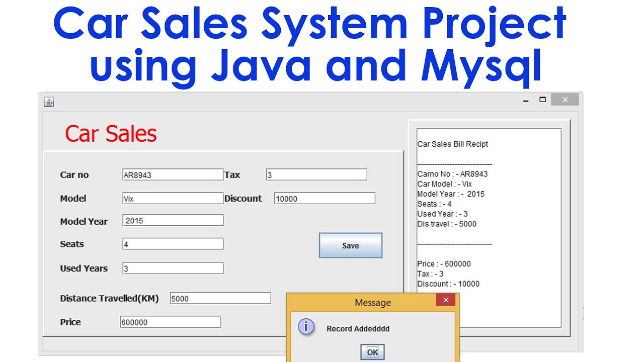Click the red Car Sales heading
This screenshot has width=644, height=362.
[111, 134]
